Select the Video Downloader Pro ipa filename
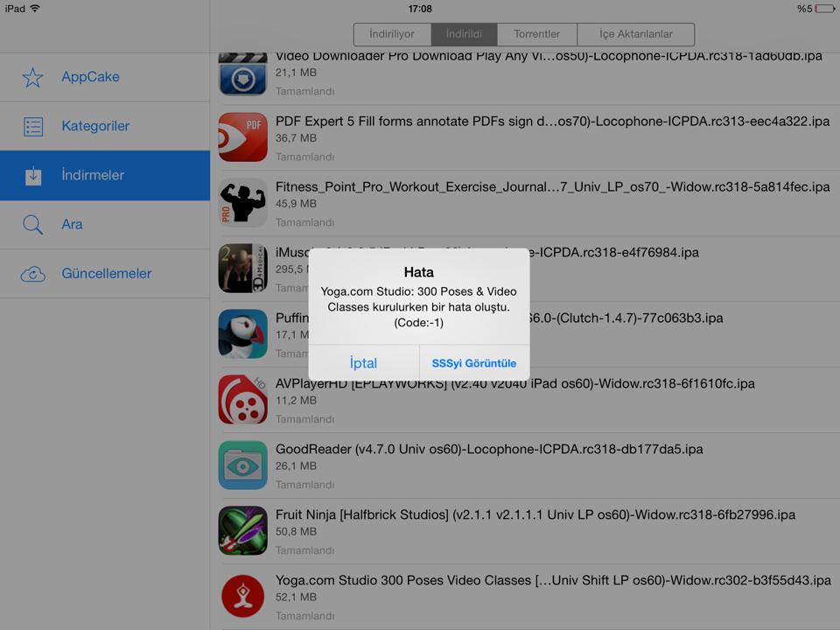Screen dimensions: 840x630 click(x=549, y=57)
